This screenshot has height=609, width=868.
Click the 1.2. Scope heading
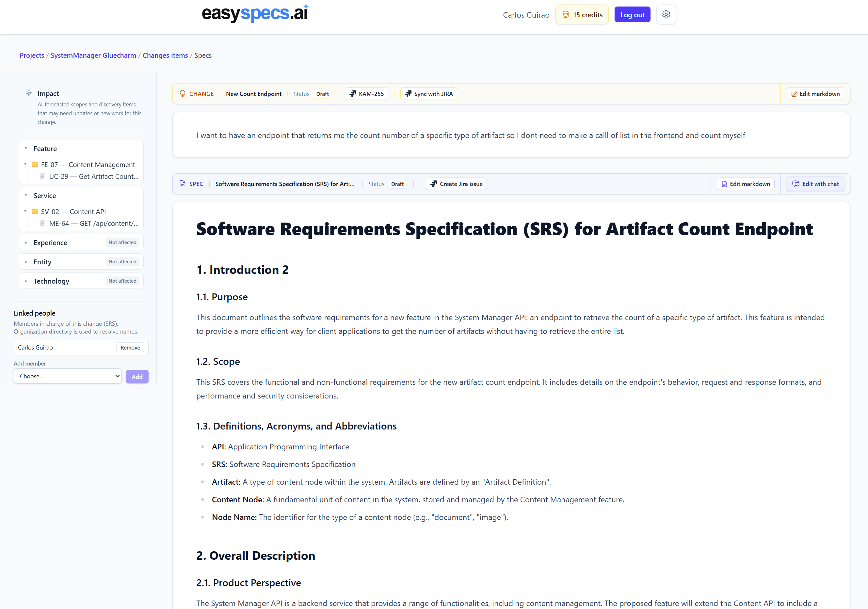pos(218,362)
